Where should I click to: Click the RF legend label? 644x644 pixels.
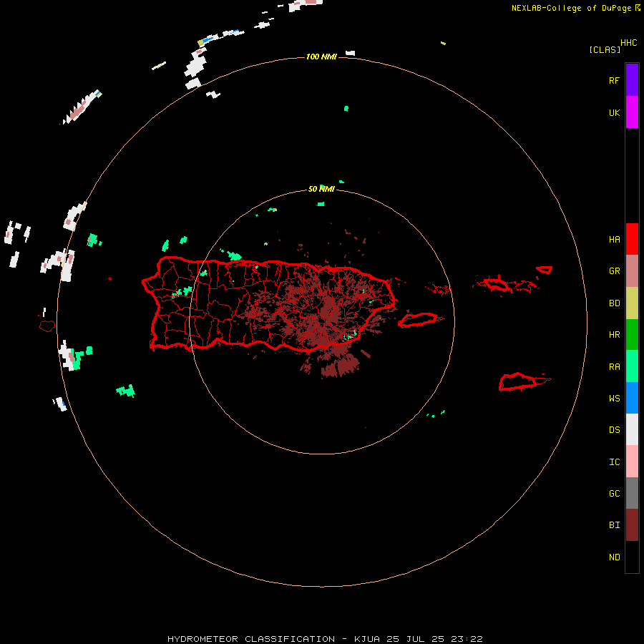click(x=614, y=80)
